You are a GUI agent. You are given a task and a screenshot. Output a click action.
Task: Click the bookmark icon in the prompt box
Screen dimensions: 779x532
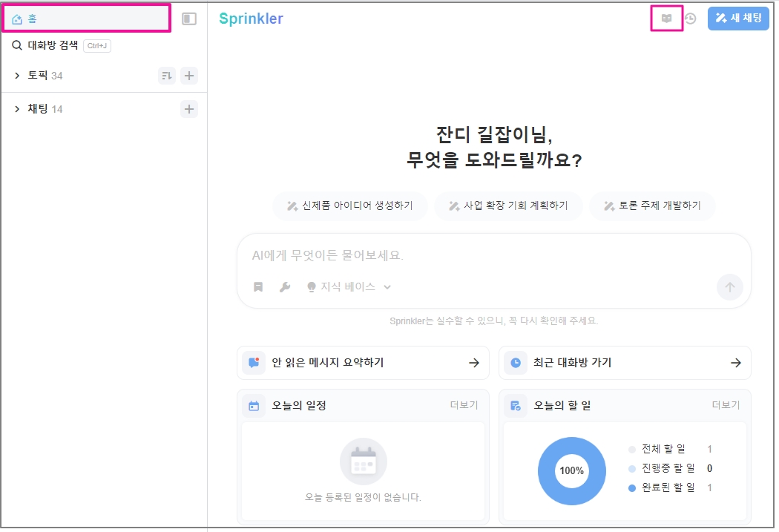pyautogui.click(x=258, y=287)
